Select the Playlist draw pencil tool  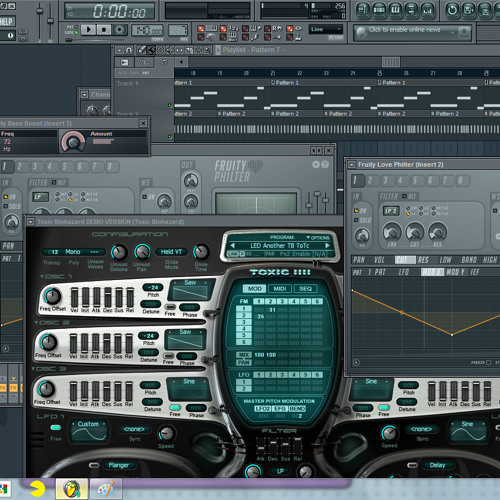click(x=142, y=50)
